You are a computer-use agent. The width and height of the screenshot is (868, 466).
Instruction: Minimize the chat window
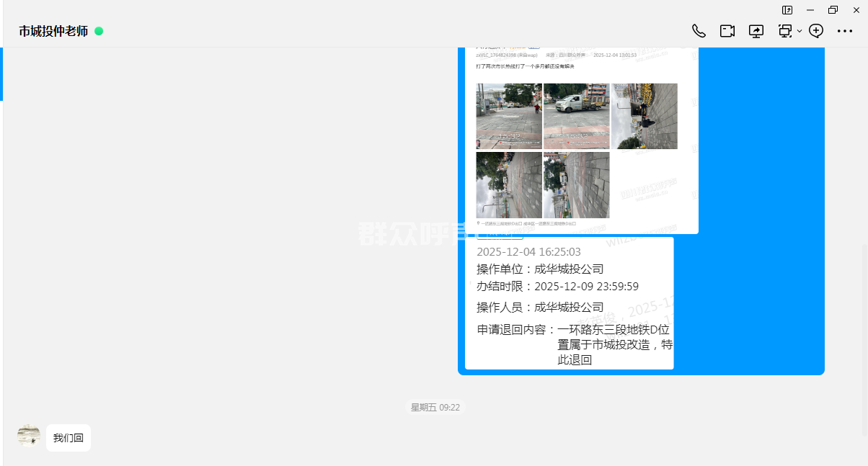[x=810, y=10]
